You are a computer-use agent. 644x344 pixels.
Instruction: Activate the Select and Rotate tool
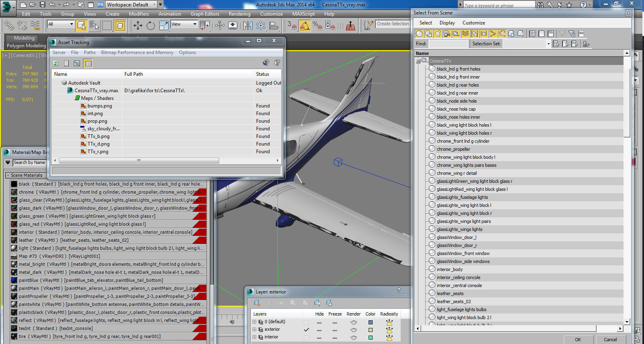tap(151, 26)
